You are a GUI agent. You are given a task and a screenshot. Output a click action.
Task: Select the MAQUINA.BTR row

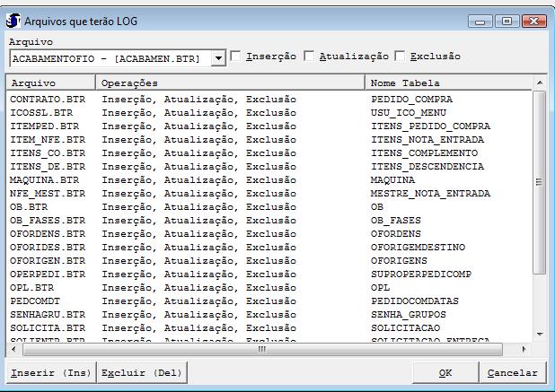click(x=47, y=180)
